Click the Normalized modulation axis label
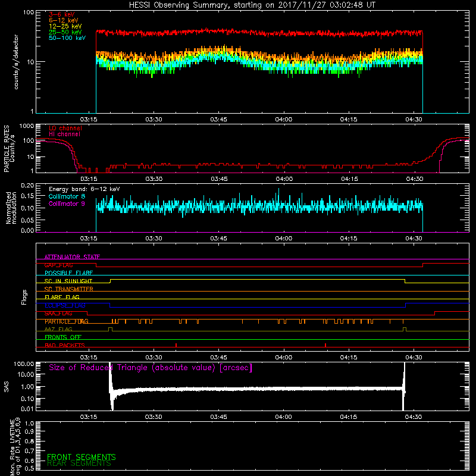The width and height of the screenshot is (476, 476). click(x=11, y=208)
